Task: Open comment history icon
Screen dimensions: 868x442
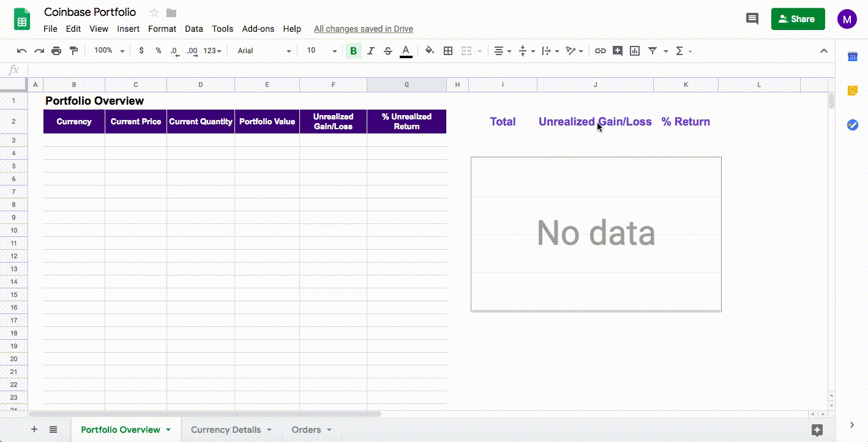Action: pyautogui.click(x=752, y=19)
